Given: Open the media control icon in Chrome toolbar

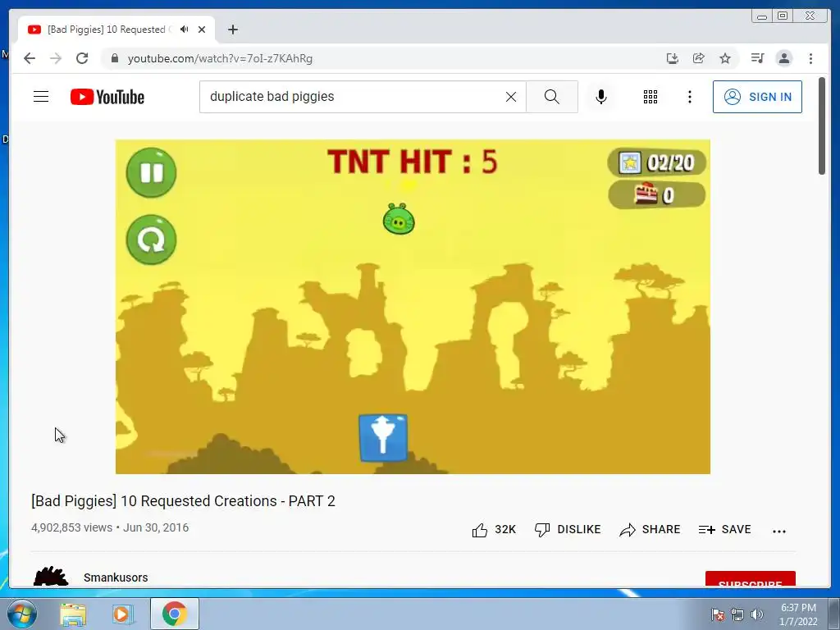Looking at the screenshot, I should pyautogui.click(x=757, y=58).
